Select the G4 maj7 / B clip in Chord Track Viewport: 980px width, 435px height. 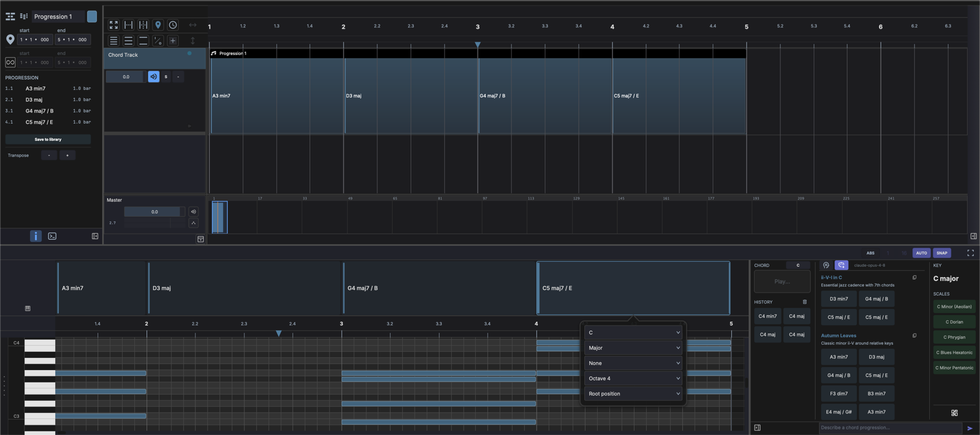pos(545,96)
